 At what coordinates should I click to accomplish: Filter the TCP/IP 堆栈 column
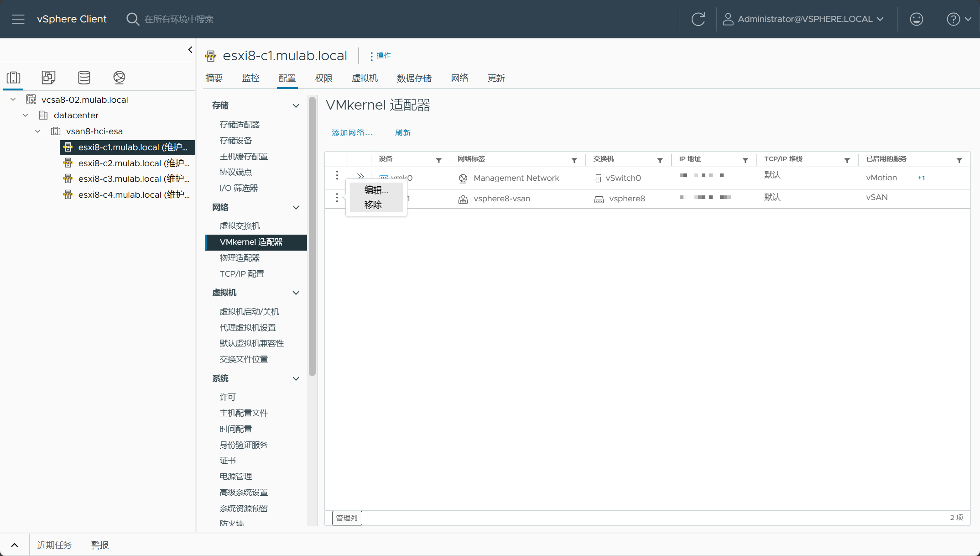tap(847, 160)
